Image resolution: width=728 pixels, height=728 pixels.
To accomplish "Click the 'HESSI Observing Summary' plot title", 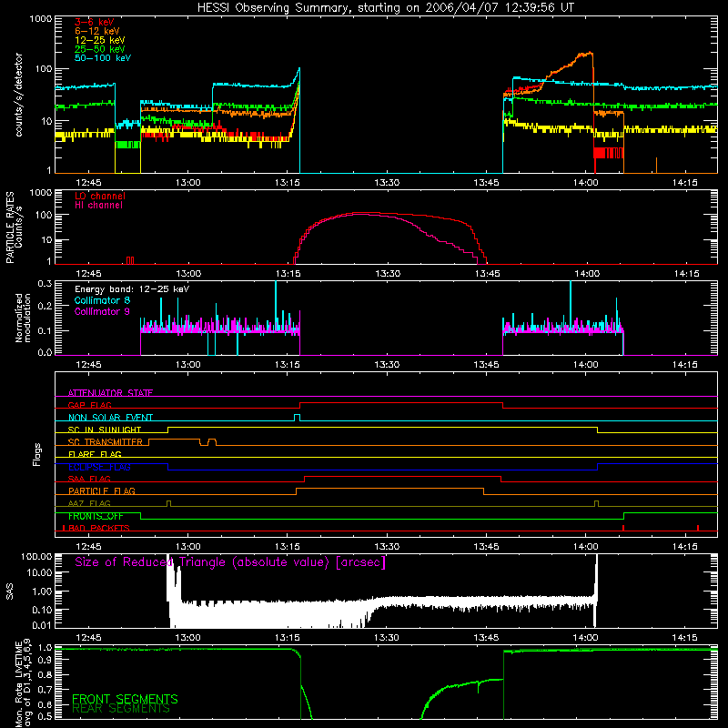I will 385,8.
